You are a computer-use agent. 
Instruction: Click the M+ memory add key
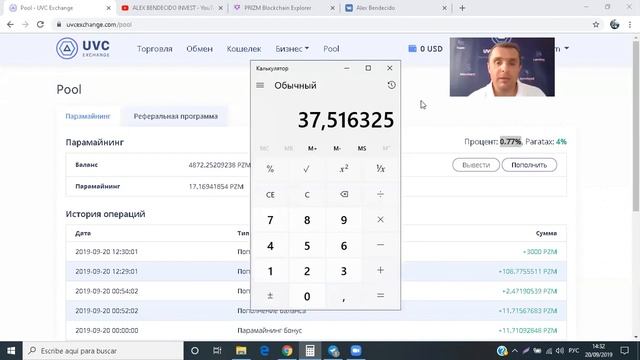[x=312, y=148]
